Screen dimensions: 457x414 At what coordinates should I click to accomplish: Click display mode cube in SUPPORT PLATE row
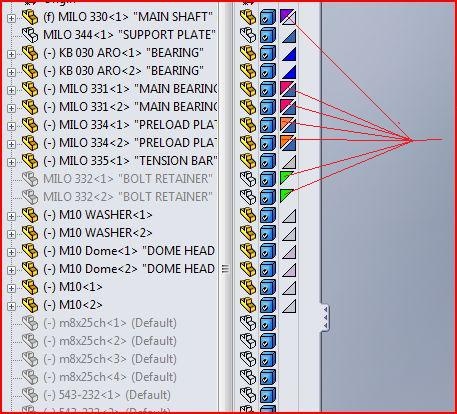[268, 35]
